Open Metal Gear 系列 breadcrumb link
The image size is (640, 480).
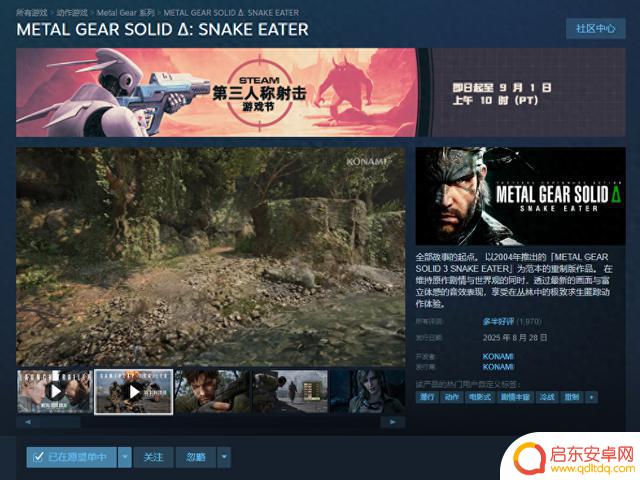point(126,13)
